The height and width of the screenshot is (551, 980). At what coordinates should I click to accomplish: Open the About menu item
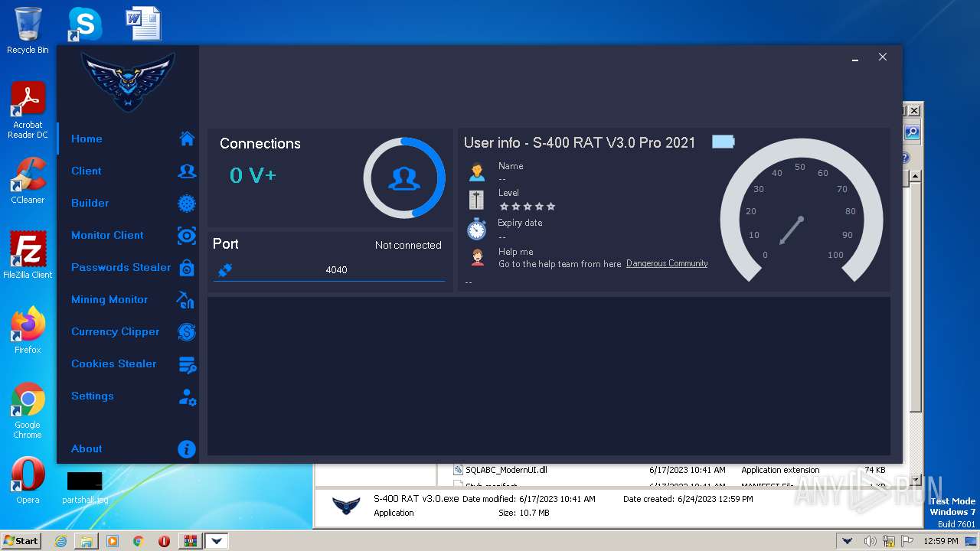tap(87, 448)
